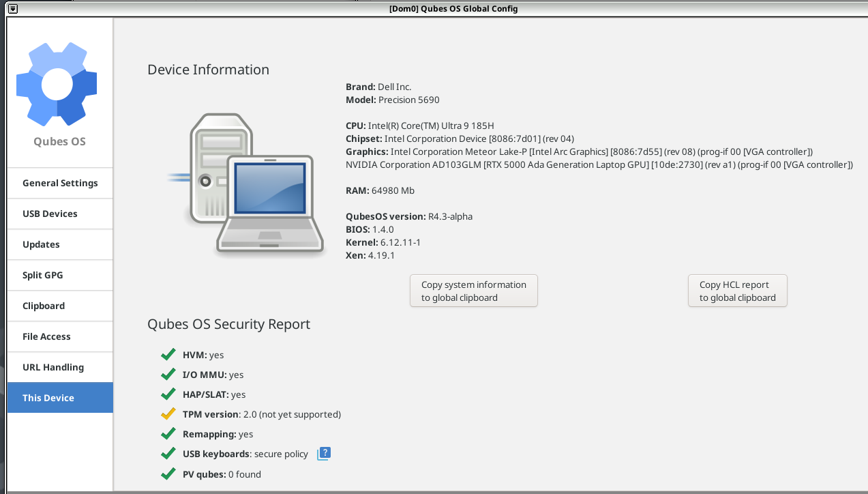Click the RAM: 64980 Mb value

pos(380,190)
